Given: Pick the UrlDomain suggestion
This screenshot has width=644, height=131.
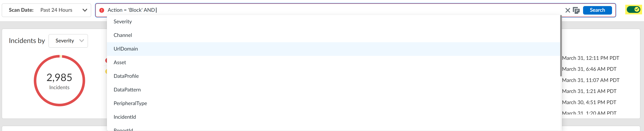Looking at the screenshot, I should click(x=126, y=49).
